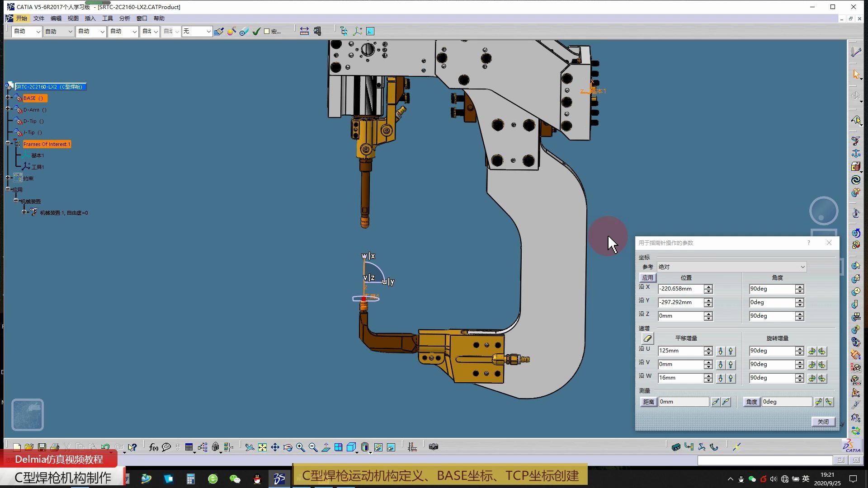Open WeChat from the Windows taskbar

pos(235,479)
